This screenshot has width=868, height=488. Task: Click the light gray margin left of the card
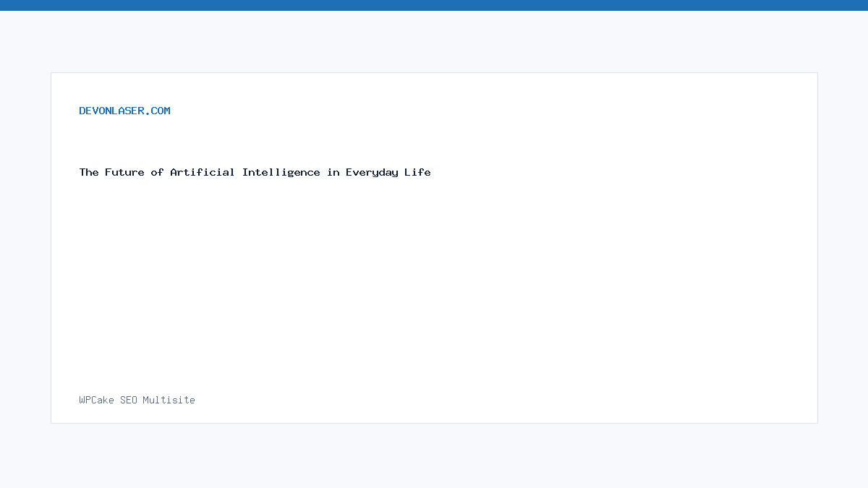click(25, 246)
